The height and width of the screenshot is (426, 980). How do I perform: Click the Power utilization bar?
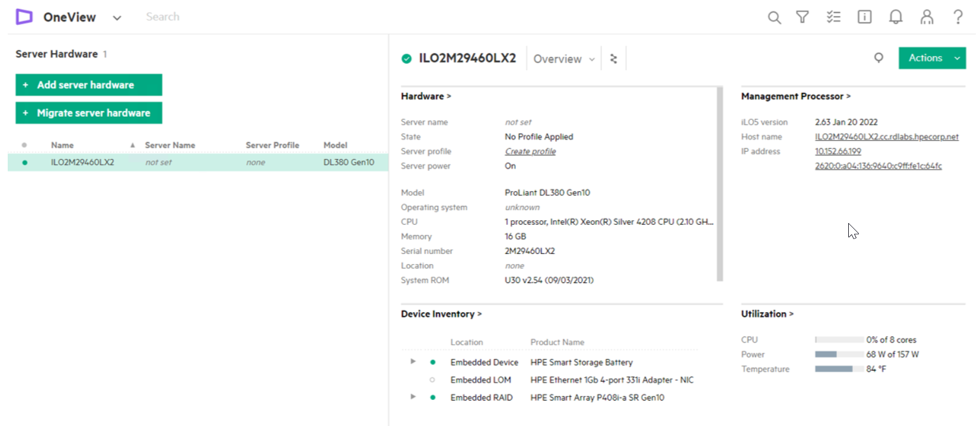coord(839,354)
